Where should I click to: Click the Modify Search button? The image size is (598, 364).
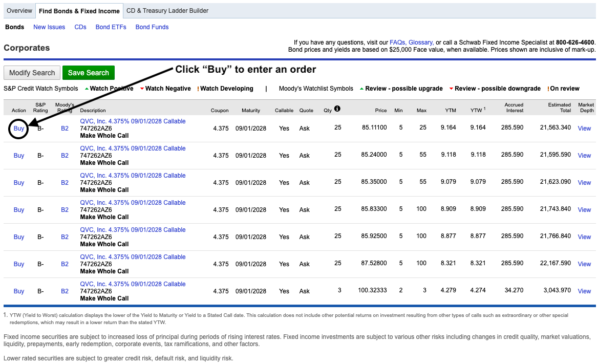(32, 73)
